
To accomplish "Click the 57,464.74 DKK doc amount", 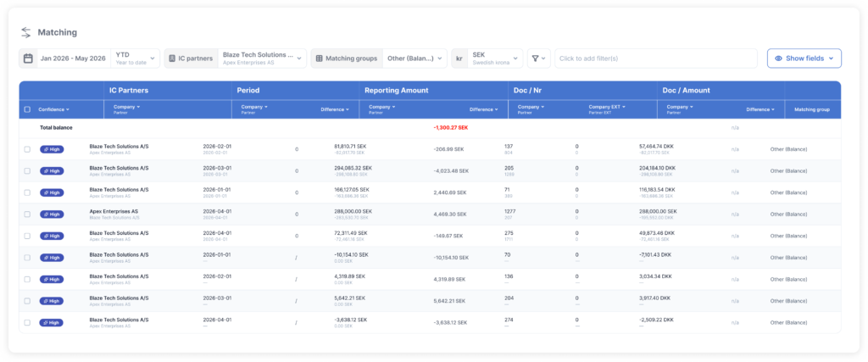I will click(657, 147).
